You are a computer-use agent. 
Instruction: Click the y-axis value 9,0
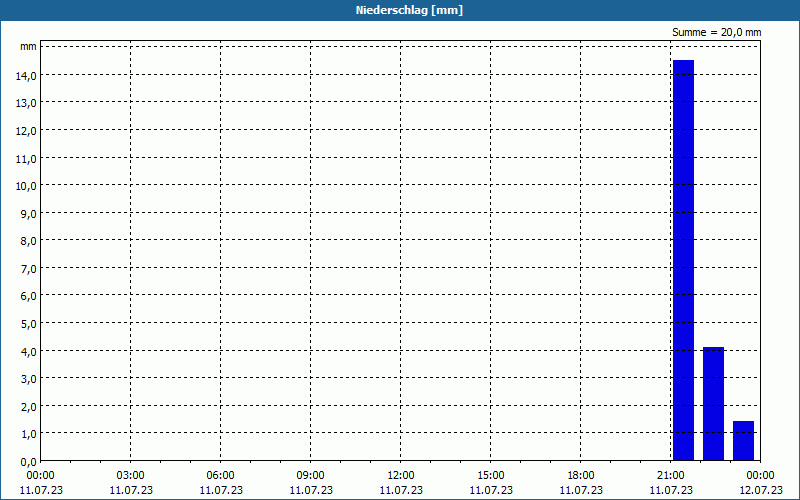point(29,213)
